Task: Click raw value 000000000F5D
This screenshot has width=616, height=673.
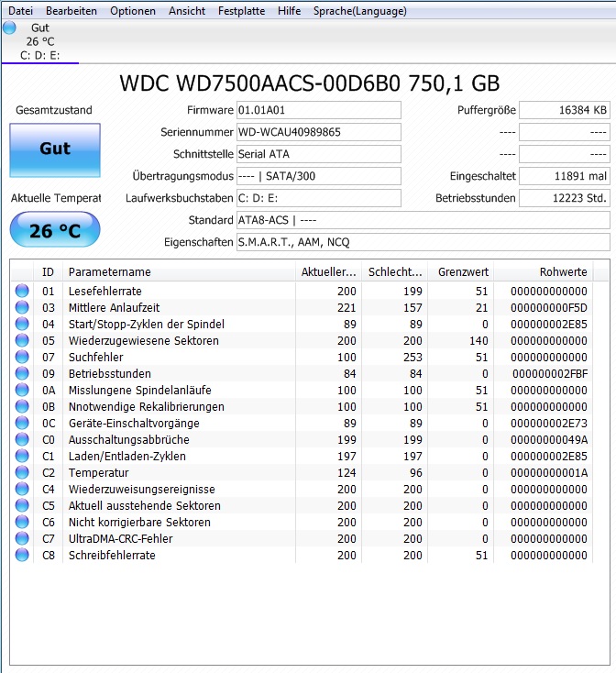Action: coord(549,308)
